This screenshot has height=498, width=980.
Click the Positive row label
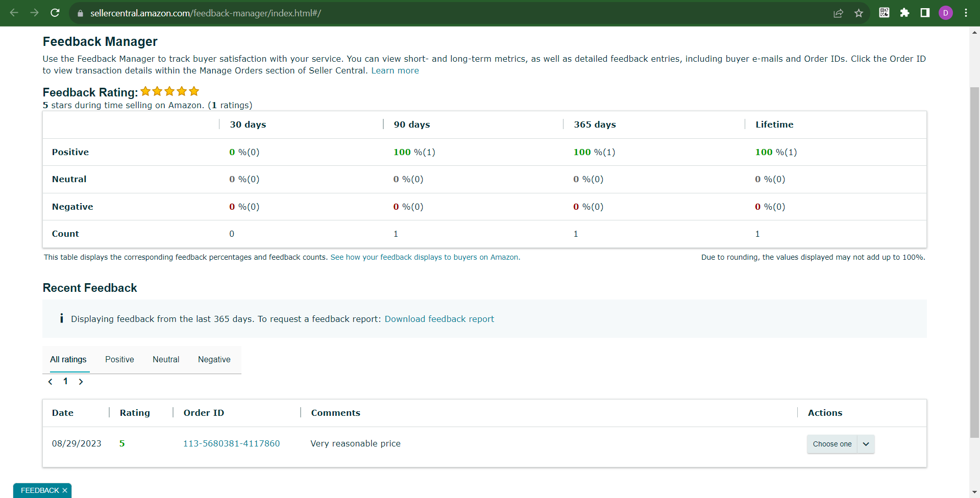[x=70, y=152]
